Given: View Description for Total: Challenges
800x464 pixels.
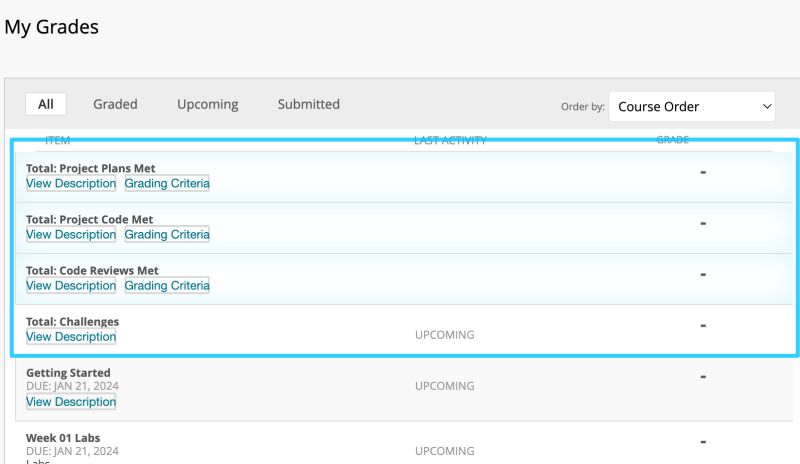Looking at the screenshot, I should [71, 337].
